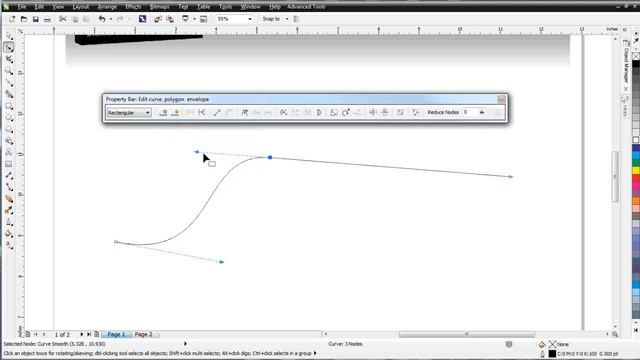Screen dimensions: 640x360
Task: Click the Delete nodes icon in Property Bar
Action: (176, 113)
